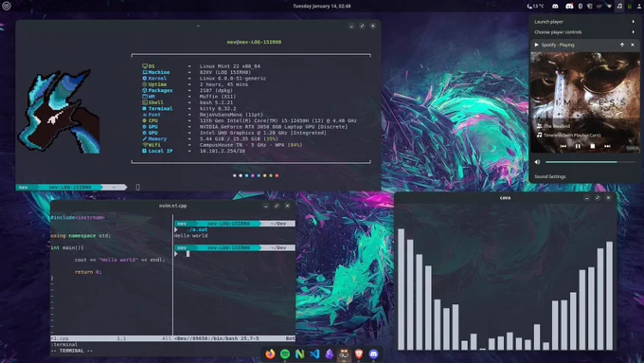This screenshot has height=363, width=644.
Task: Pause the Spotify track
Action: tap(578, 146)
